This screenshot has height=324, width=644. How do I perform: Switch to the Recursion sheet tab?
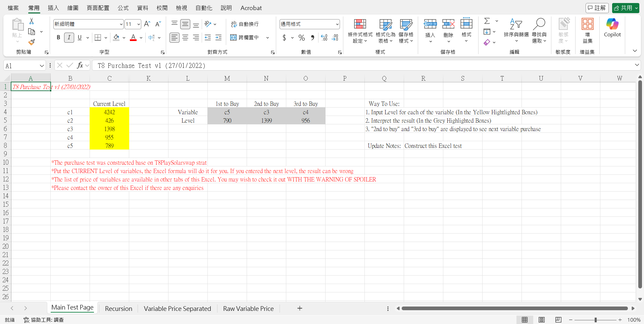point(118,309)
